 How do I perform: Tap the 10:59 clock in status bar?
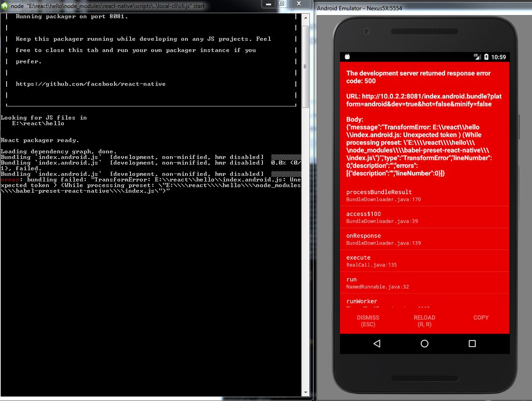pos(498,57)
